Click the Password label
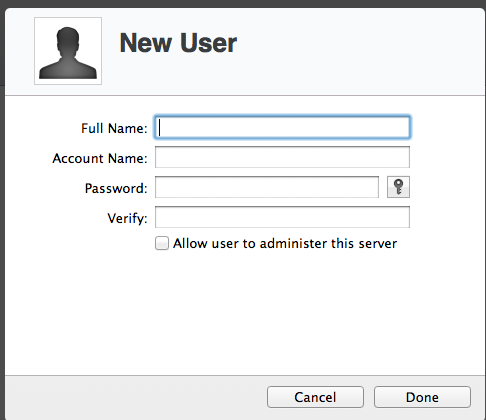This screenshot has width=486, height=420. tap(116, 188)
